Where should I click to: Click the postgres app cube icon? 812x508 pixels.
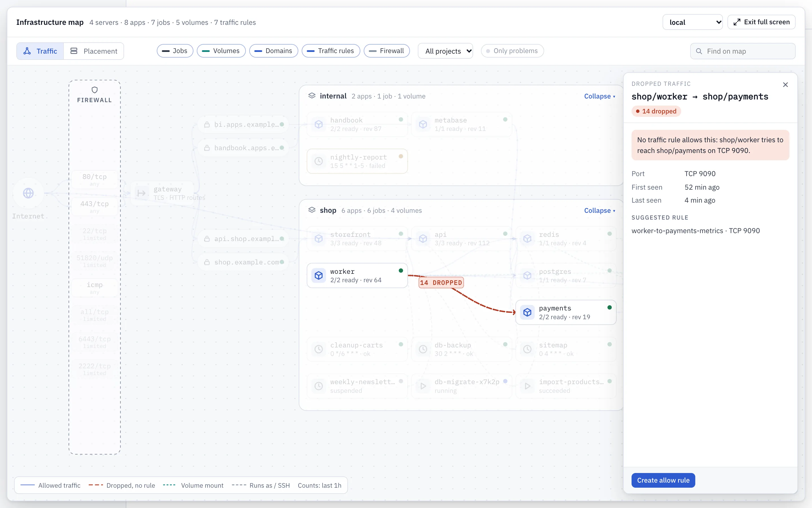pos(528,275)
